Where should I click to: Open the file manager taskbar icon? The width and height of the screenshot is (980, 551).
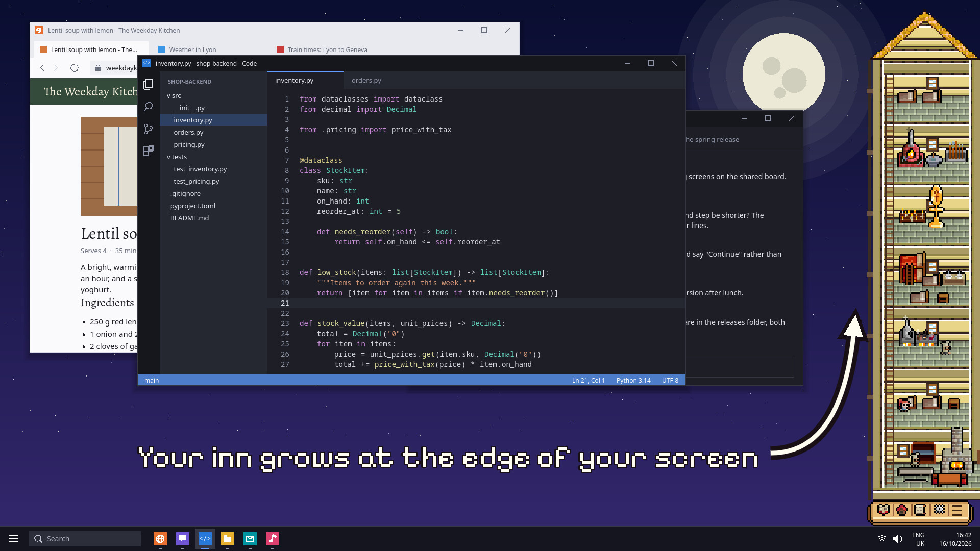[x=228, y=539]
